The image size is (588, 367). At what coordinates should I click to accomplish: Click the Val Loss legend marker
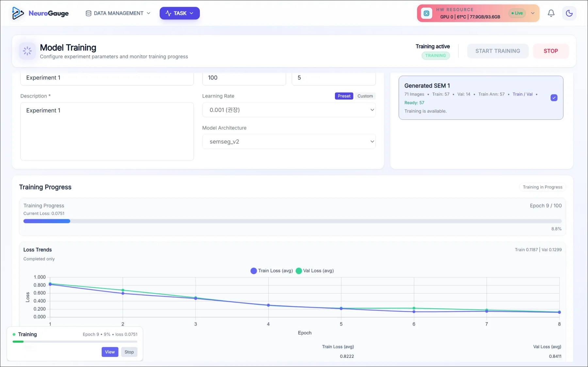coord(299,271)
